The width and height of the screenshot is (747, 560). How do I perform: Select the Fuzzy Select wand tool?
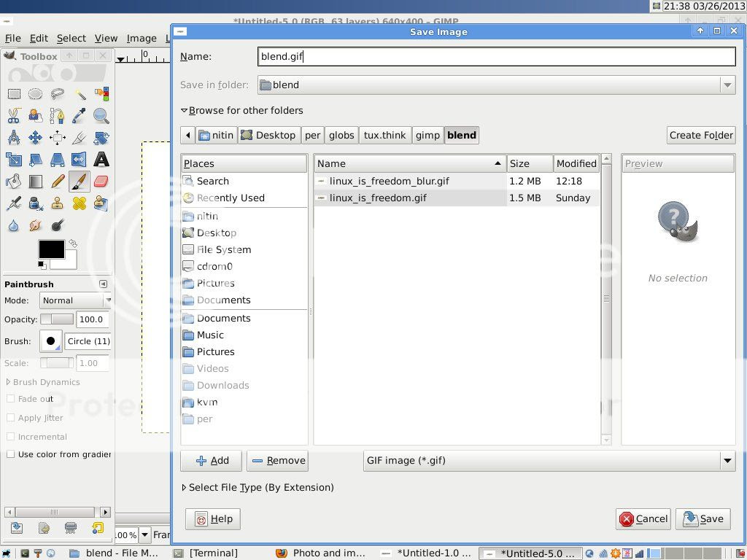pos(80,94)
